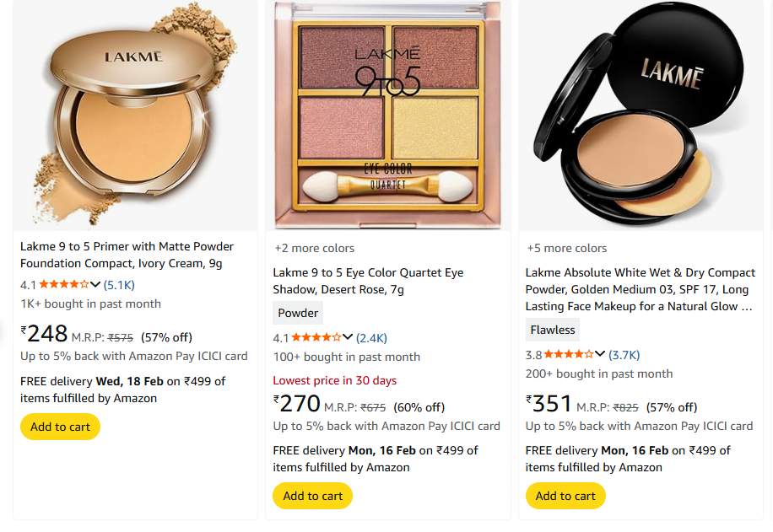Show +2 more colors for eye shadow
This screenshot has height=532, width=773.
point(315,248)
